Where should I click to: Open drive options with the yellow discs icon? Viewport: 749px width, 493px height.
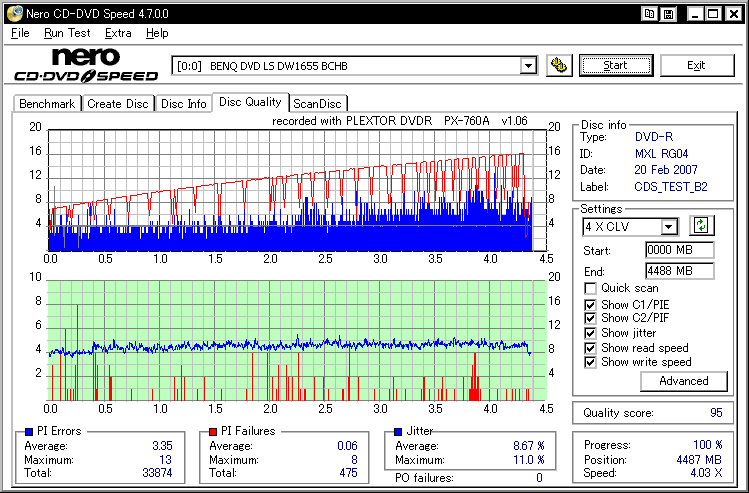(x=559, y=66)
